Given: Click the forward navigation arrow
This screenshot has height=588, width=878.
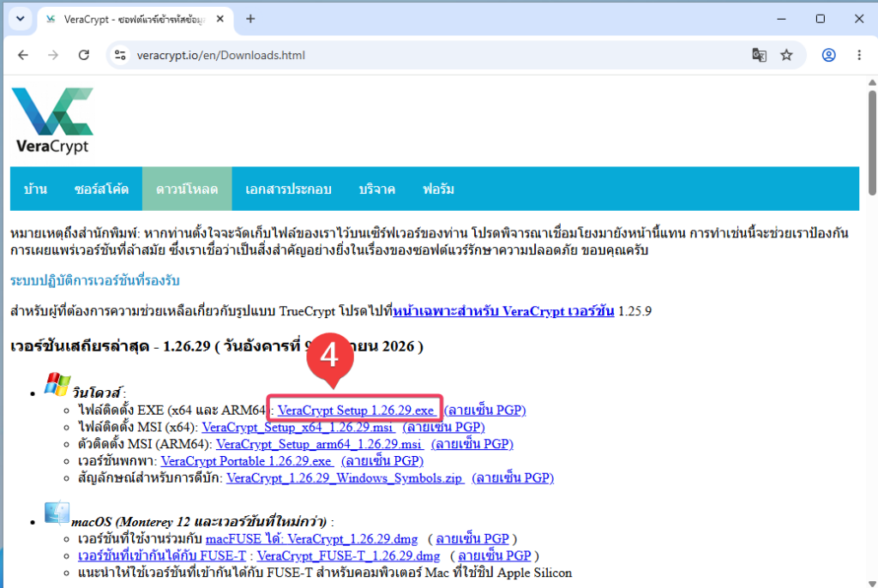Looking at the screenshot, I should click(x=53, y=55).
